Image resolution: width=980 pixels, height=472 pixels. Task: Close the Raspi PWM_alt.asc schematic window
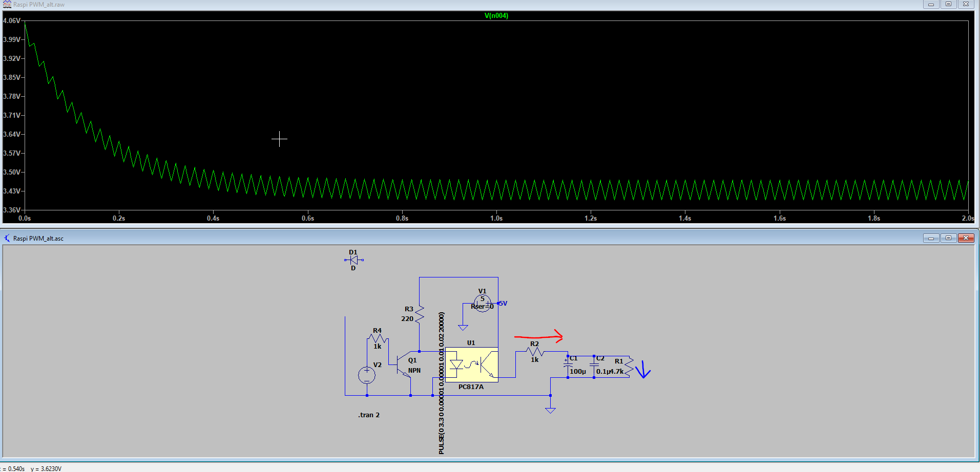pos(966,238)
